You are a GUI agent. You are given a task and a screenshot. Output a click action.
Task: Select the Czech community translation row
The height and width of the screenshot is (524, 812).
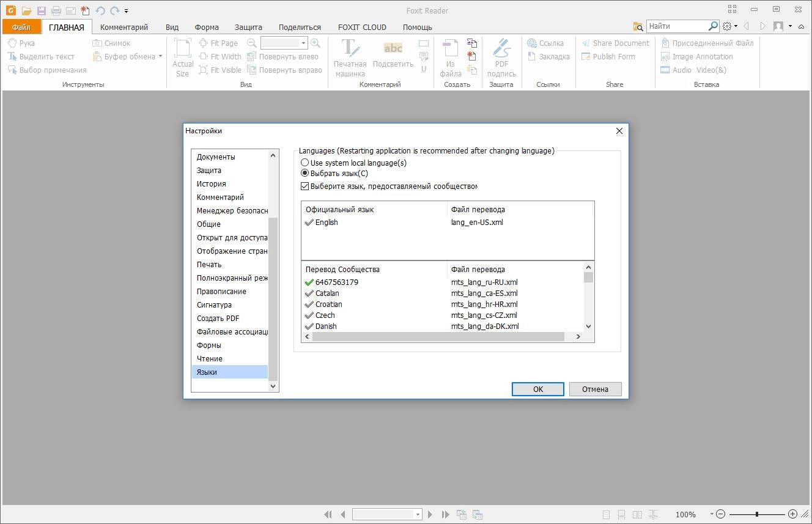click(443, 316)
